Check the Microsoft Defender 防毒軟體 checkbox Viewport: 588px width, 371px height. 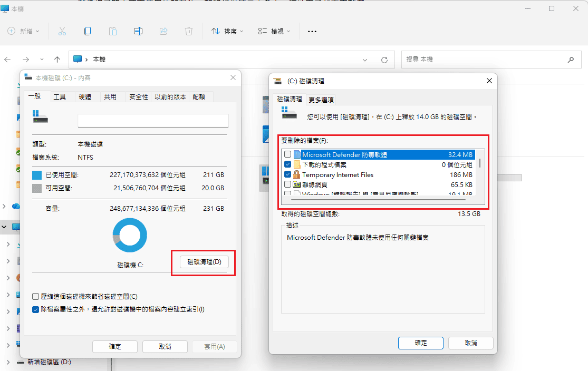tap(287, 153)
